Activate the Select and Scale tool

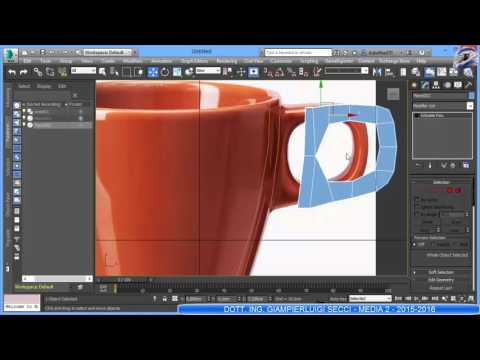[177, 72]
